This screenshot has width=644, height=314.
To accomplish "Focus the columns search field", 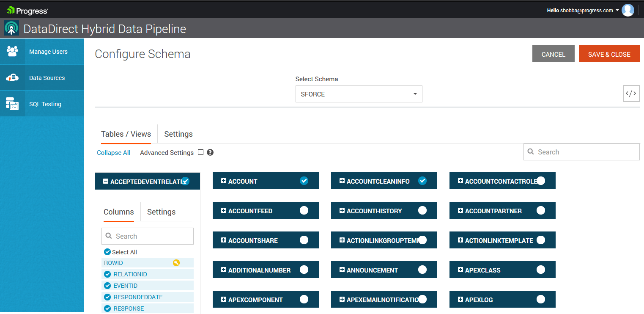I will (148, 236).
